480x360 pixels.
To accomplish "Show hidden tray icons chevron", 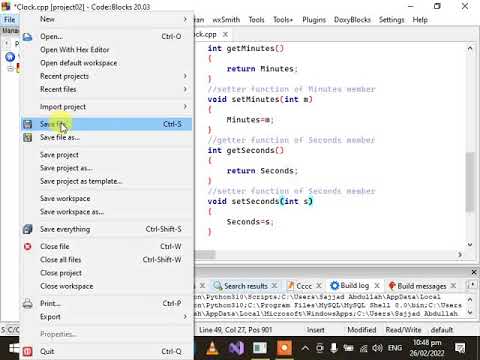I will pyautogui.click(x=305, y=348).
